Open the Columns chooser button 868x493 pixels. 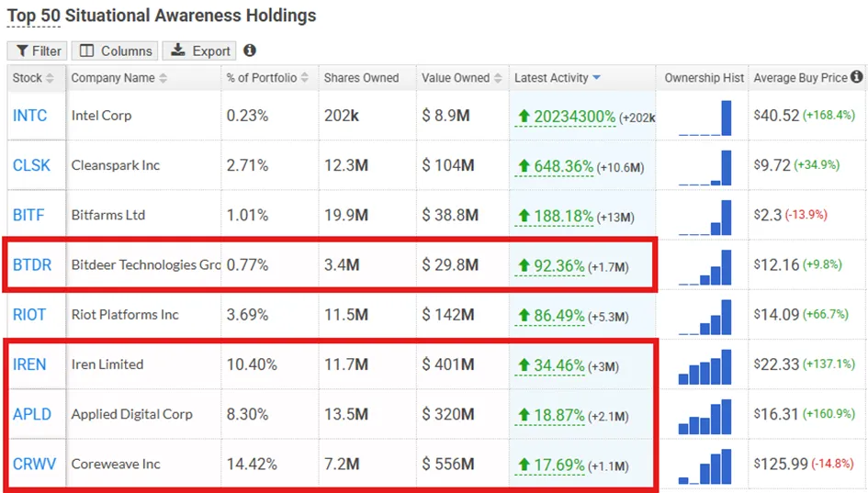click(x=115, y=50)
